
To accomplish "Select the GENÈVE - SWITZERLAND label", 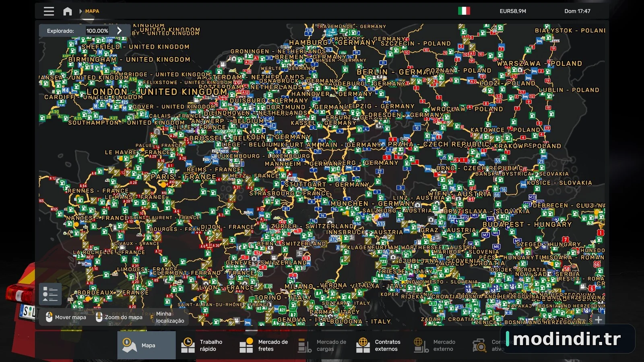I will [266, 263].
